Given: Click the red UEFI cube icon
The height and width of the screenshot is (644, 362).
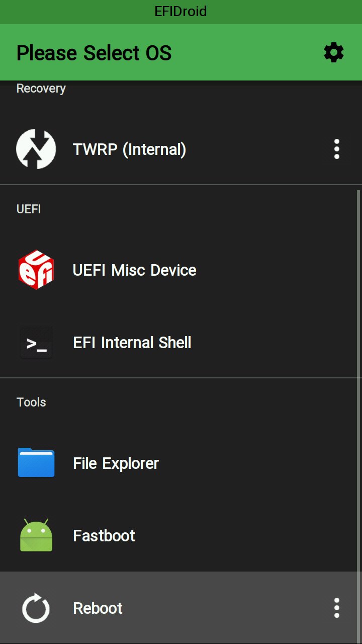Looking at the screenshot, I should click(x=36, y=270).
